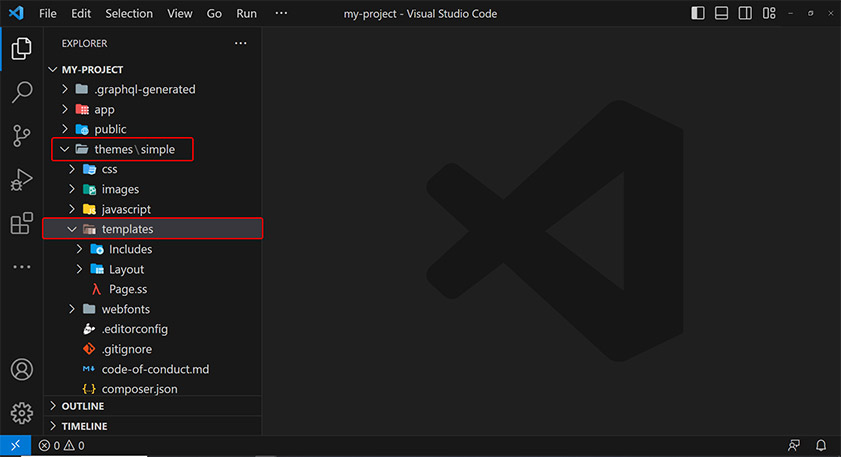Open the File menu
Viewport: 841px width, 457px height.
(x=48, y=13)
